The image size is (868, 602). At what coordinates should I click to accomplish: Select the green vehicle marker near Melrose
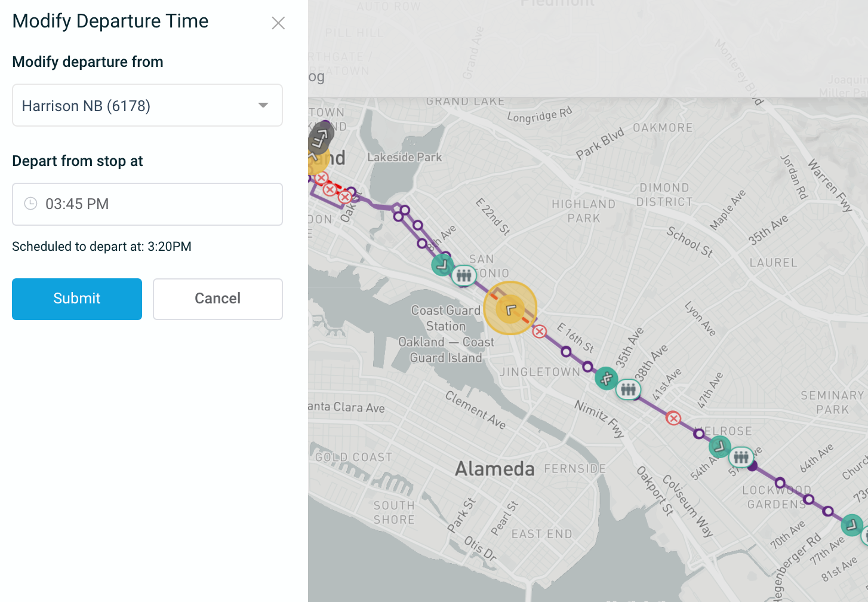click(x=719, y=446)
